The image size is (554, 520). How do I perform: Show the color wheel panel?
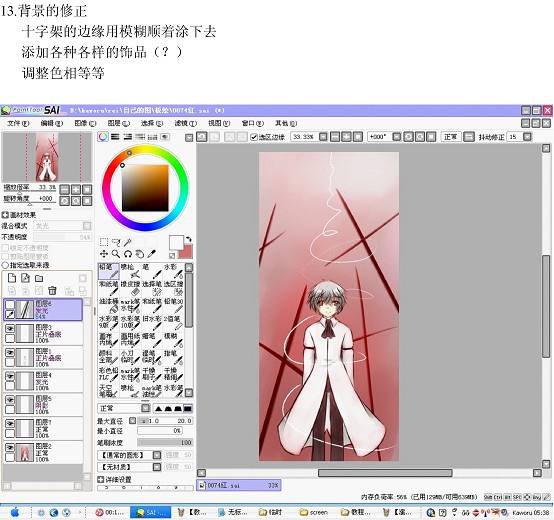(103, 137)
